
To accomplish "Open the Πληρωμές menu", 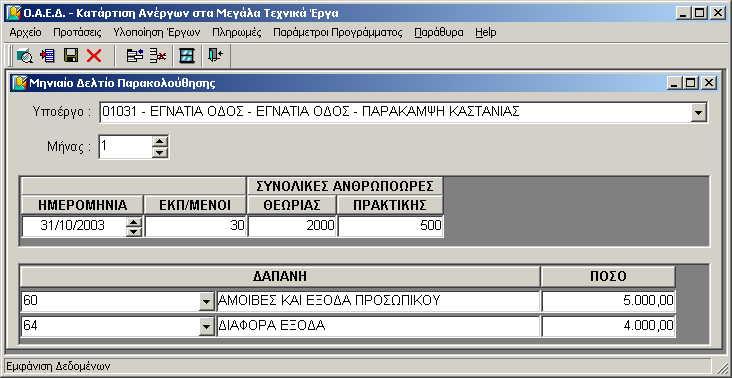I will coord(237,33).
